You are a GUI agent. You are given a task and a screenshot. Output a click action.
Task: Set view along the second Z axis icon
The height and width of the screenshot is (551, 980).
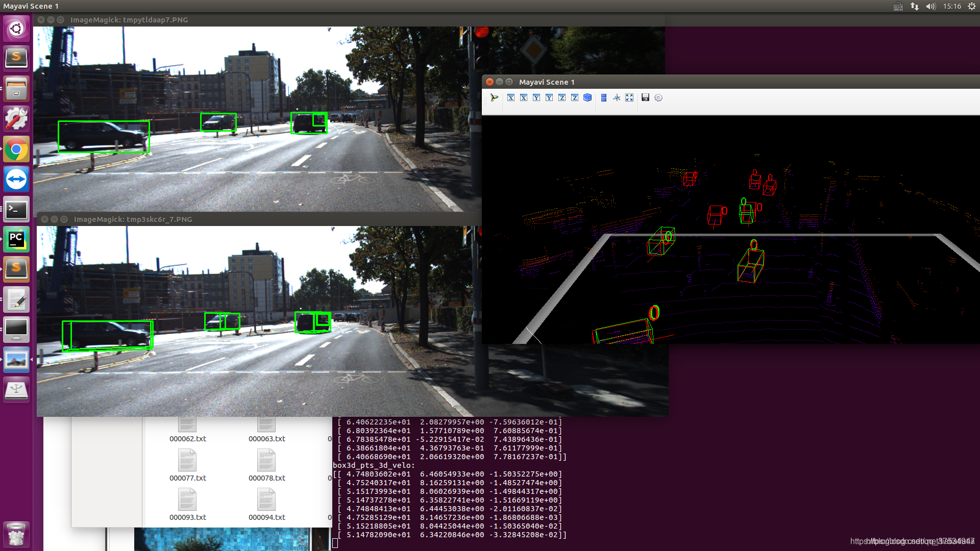(575, 97)
